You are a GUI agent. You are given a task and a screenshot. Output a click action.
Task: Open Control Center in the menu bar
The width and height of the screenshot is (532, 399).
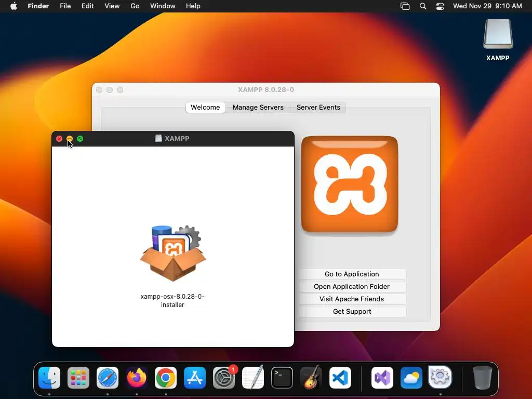[440, 6]
